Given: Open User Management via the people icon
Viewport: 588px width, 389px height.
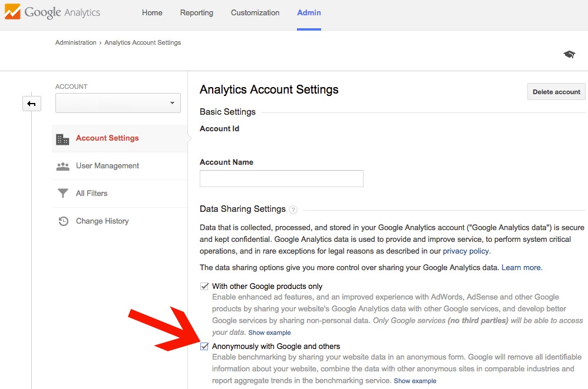Looking at the screenshot, I should [62, 165].
